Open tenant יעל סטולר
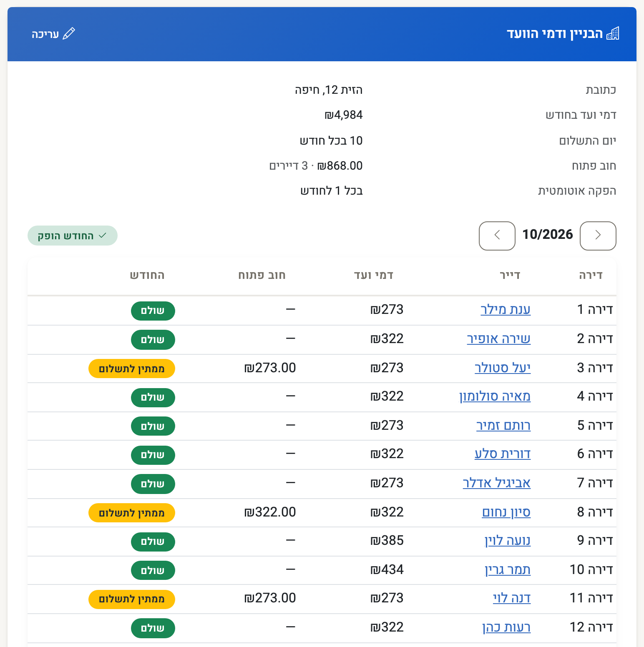This screenshot has height=647, width=644. click(503, 368)
